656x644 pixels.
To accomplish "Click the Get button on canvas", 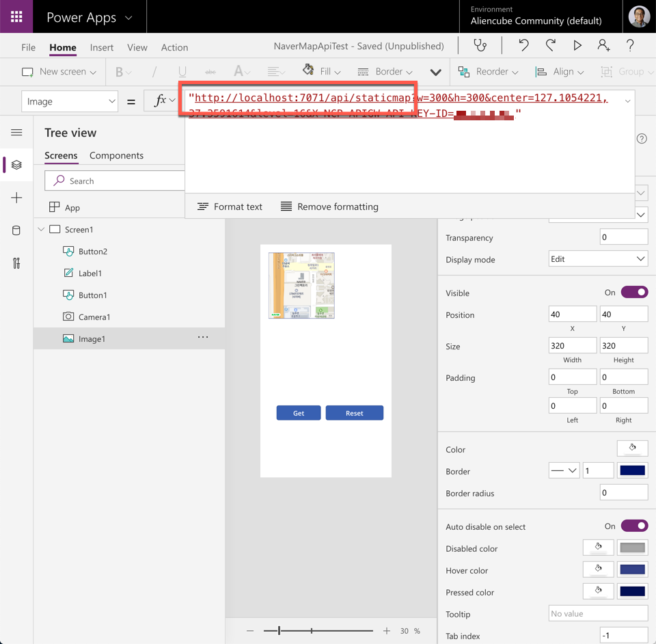I will point(299,413).
